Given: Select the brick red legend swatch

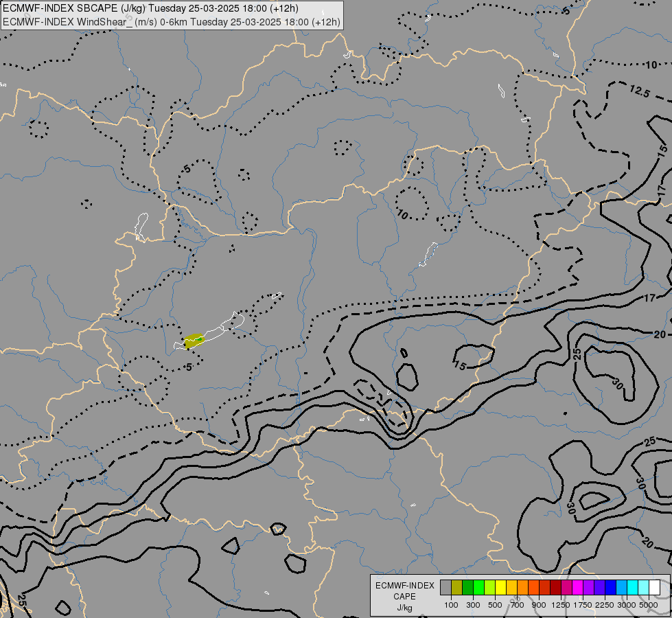Looking at the screenshot, I should (545, 587).
